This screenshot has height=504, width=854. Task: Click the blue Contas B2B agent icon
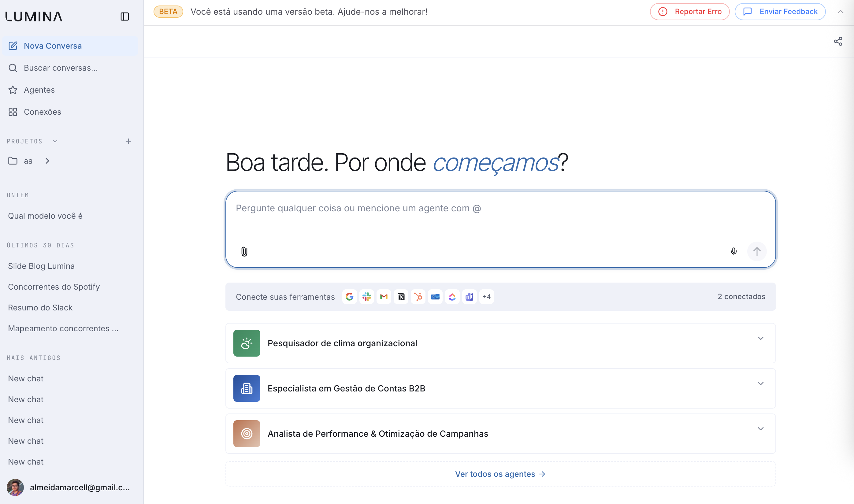point(247,388)
